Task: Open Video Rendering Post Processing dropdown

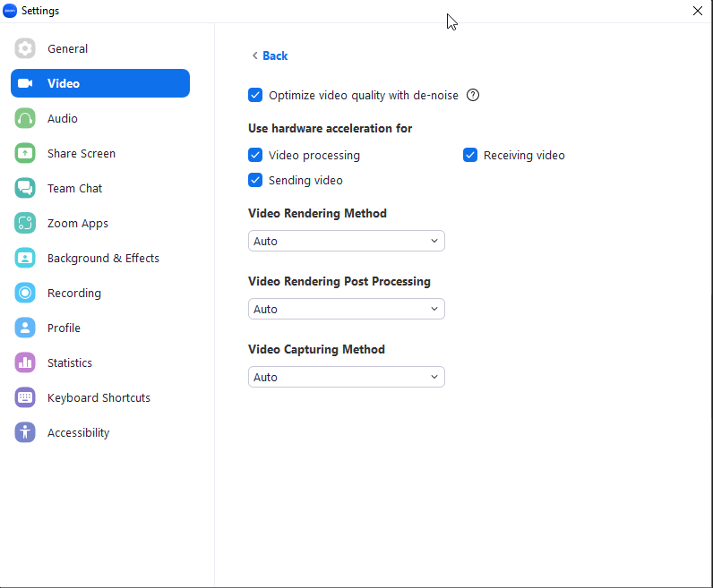Action: (346, 309)
